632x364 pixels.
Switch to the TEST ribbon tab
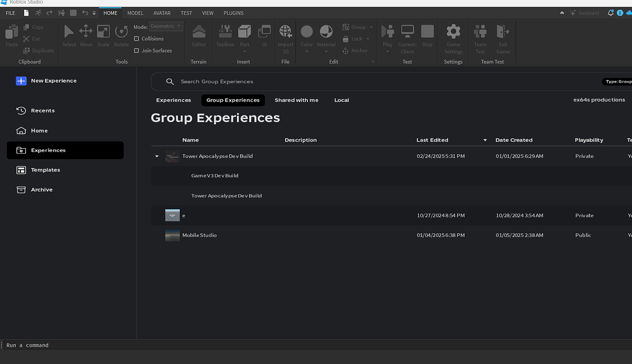point(186,13)
